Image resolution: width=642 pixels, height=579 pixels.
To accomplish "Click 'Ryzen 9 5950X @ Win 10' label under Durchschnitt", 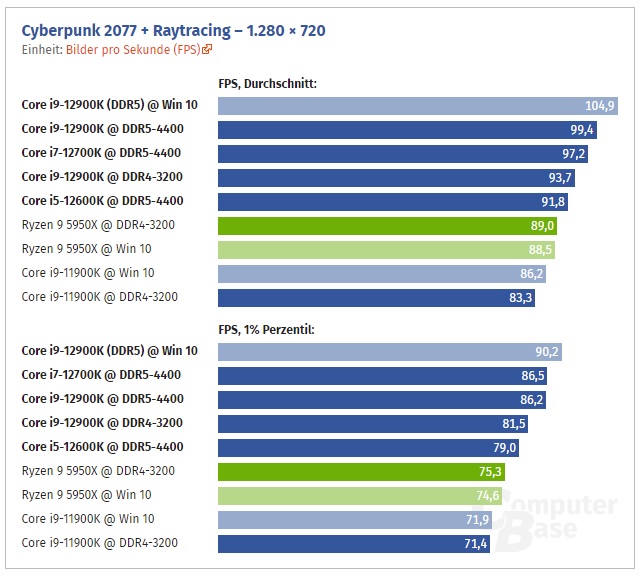I will (x=86, y=249).
